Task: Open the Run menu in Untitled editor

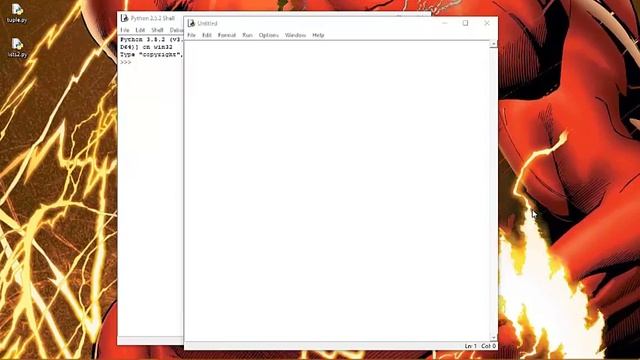Action: pos(247,35)
